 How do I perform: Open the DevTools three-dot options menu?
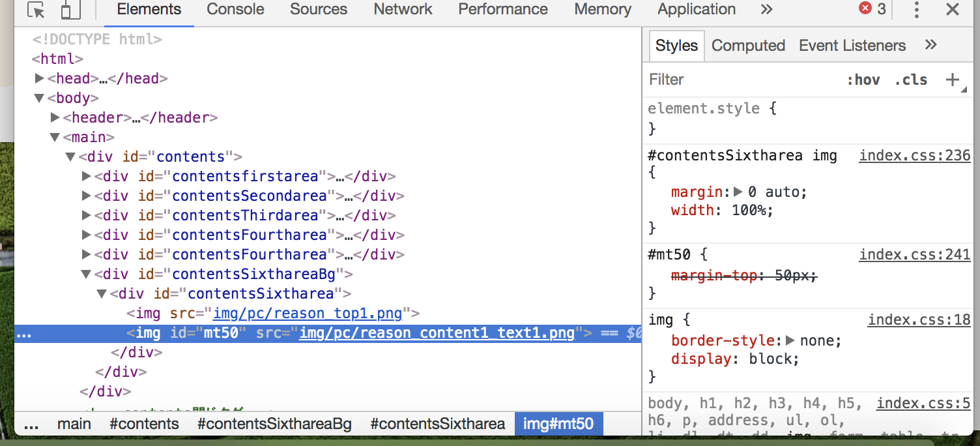click(917, 10)
